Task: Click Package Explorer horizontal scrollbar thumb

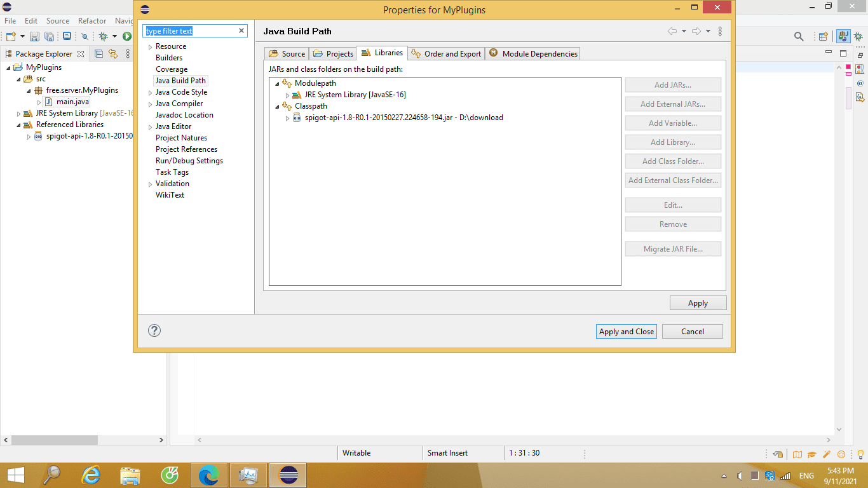Action: click(x=55, y=440)
